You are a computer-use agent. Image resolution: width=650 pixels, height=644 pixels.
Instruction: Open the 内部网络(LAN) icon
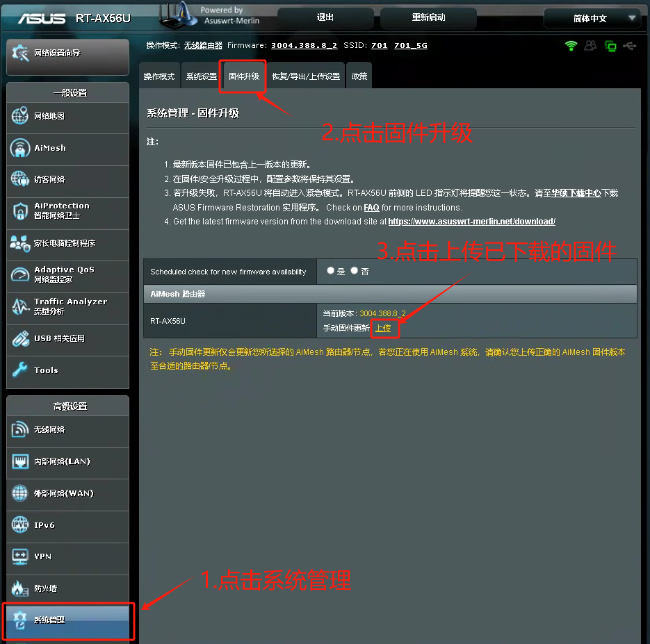[20, 461]
